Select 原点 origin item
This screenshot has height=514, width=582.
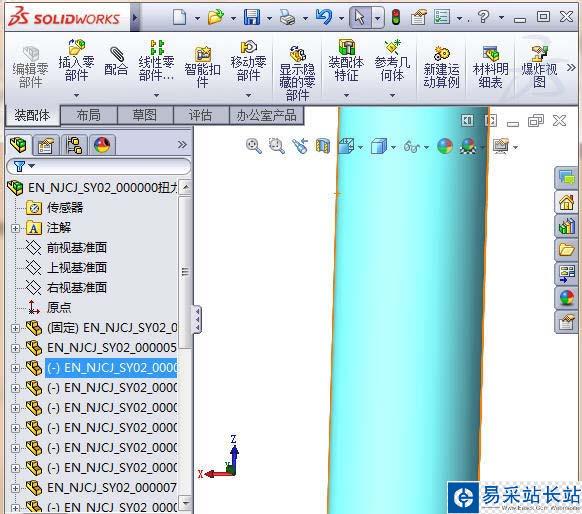49,307
